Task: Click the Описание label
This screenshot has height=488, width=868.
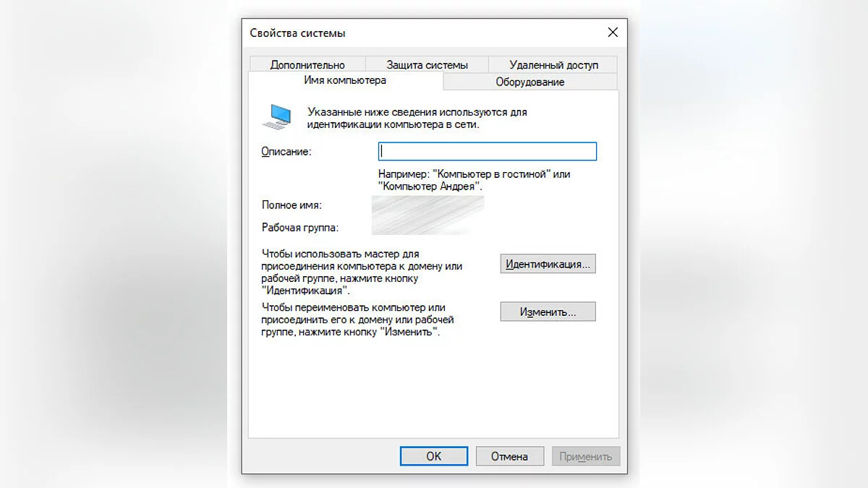Action: pos(286,151)
